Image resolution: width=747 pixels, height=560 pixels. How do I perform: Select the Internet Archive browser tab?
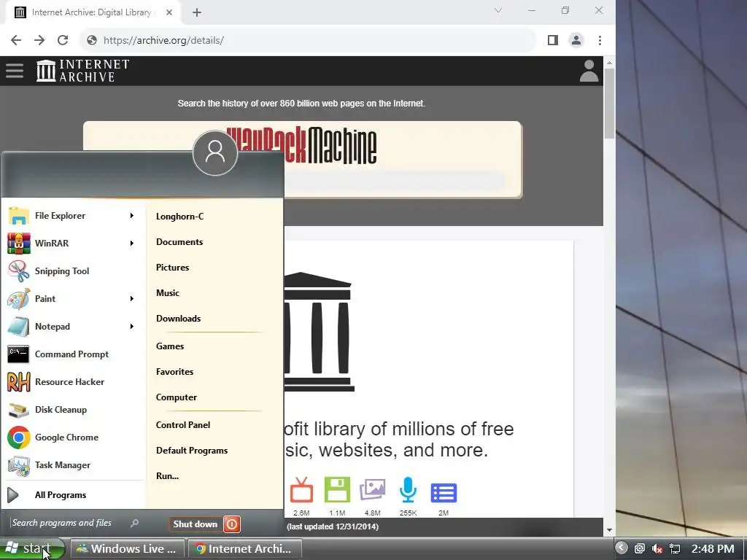coord(90,12)
